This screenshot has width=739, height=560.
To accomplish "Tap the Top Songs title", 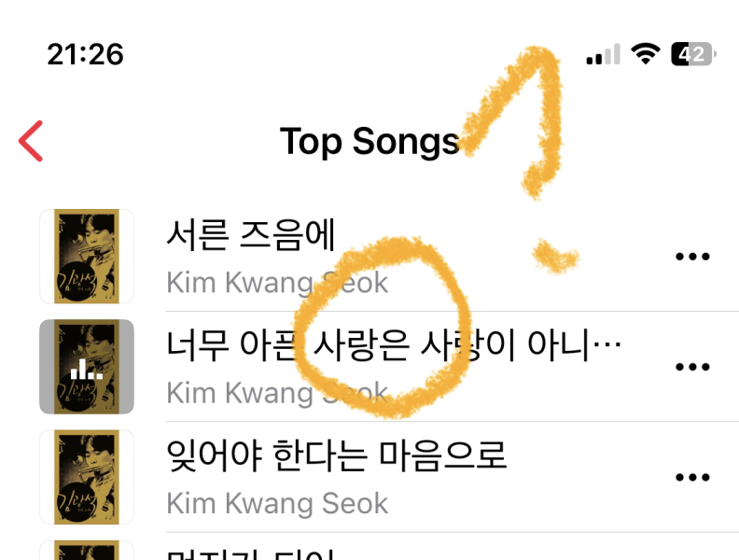I will [370, 142].
